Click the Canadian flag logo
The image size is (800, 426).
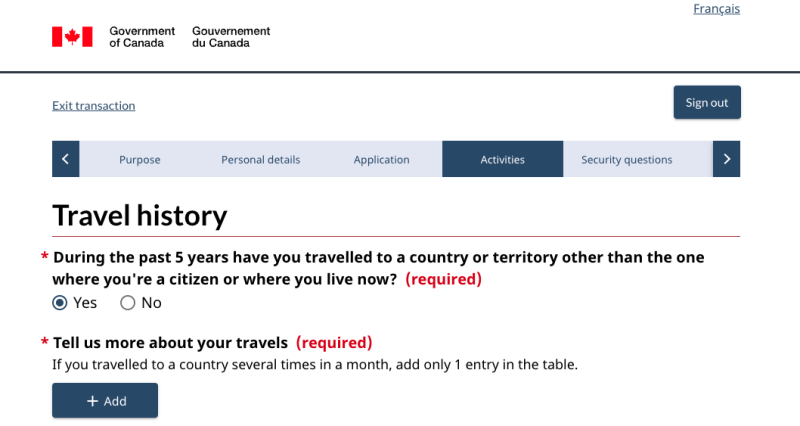pos(72,37)
